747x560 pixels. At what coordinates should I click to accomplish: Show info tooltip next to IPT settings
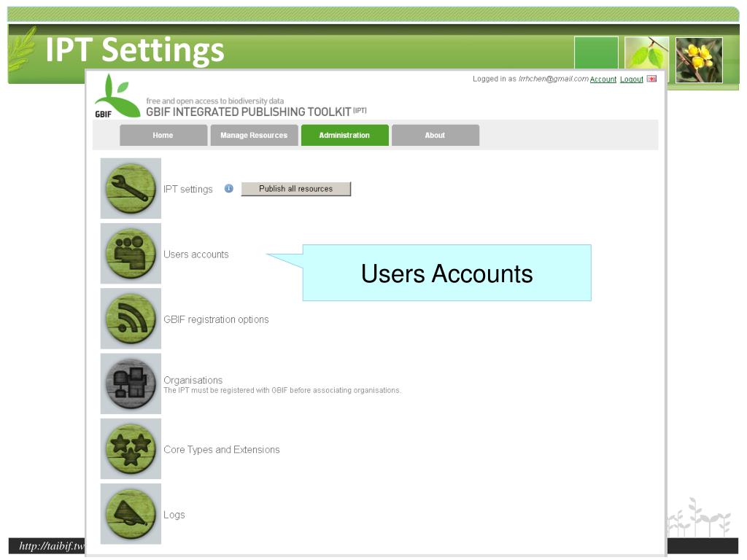click(228, 189)
